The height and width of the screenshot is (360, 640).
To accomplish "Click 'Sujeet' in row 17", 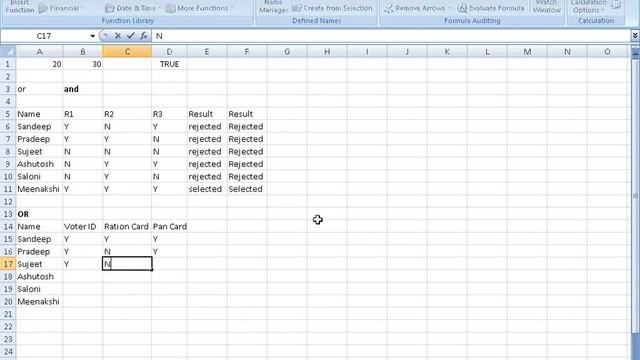I will point(39,264).
